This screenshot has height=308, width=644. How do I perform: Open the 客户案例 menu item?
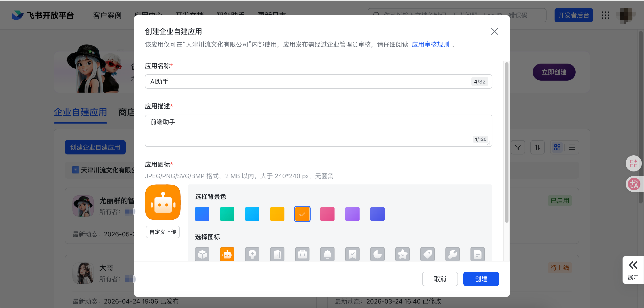pos(107,15)
